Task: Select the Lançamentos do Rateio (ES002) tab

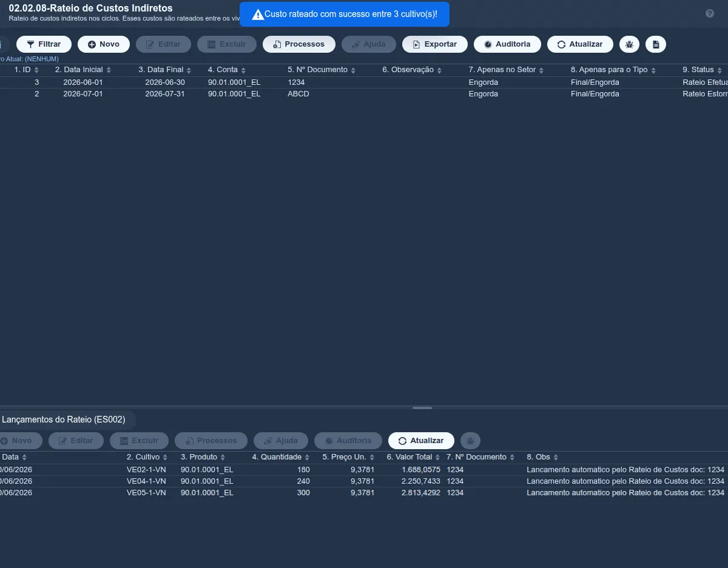Action: 64,419
